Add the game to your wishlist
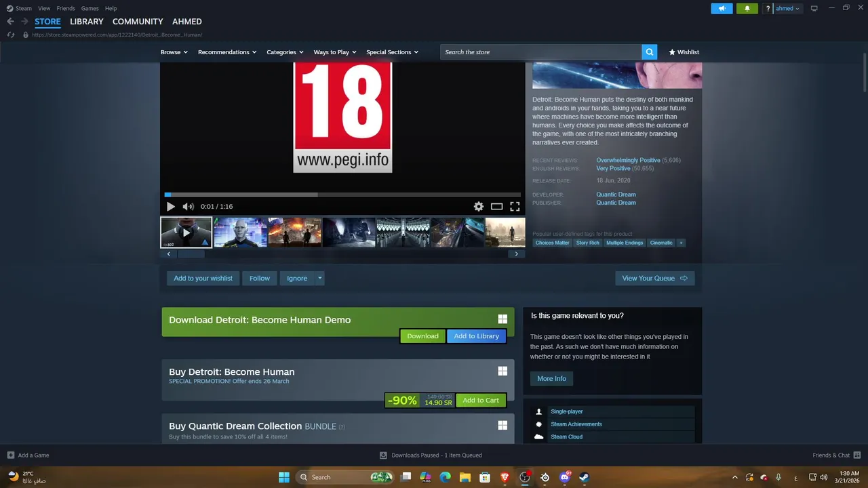868x488 pixels. (203, 279)
